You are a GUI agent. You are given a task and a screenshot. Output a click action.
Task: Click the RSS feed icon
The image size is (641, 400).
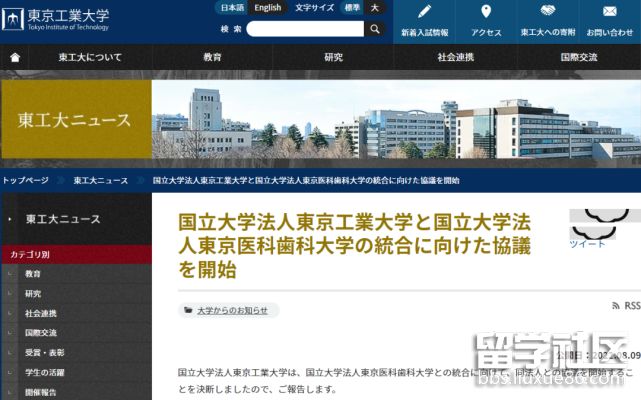(616, 306)
